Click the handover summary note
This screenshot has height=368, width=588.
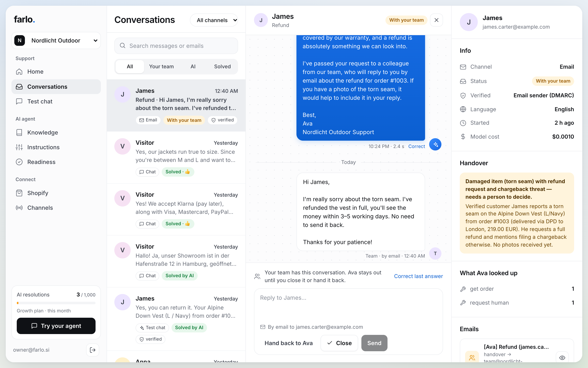517,213
